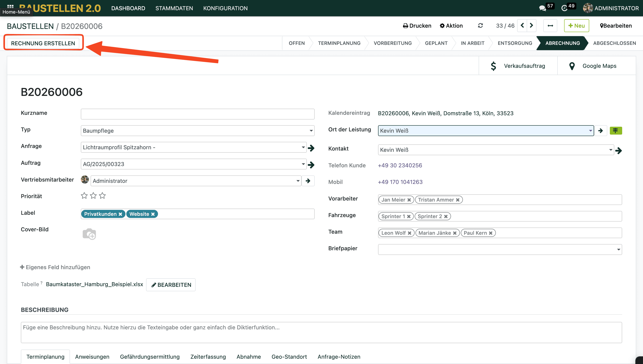
Task: Remove the Website label tag
Action: pyautogui.click(x=153, y=214)
